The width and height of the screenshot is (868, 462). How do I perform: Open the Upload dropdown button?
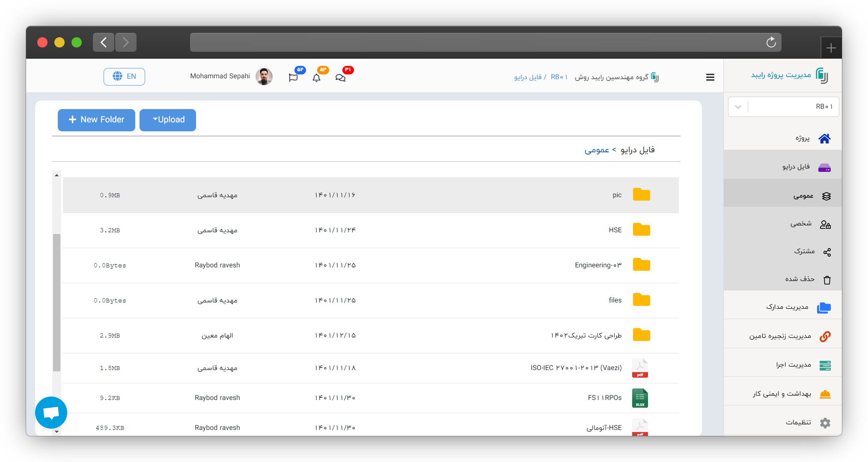point(168,120)
